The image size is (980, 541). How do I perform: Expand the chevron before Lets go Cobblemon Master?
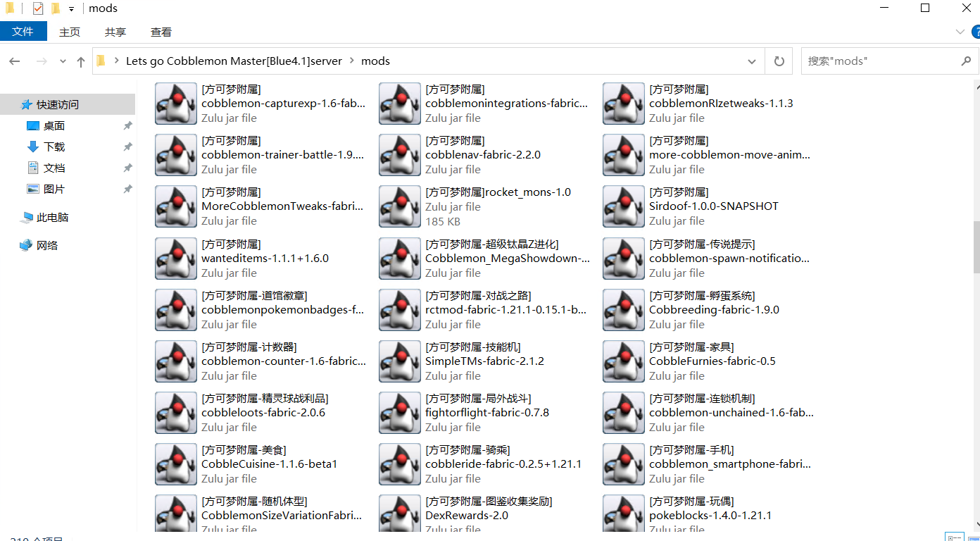pyautogui.click(x=116, y=61)
